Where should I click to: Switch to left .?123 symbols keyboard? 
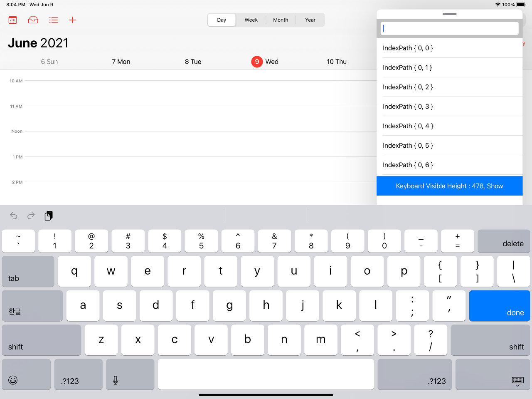pos(79,374)
